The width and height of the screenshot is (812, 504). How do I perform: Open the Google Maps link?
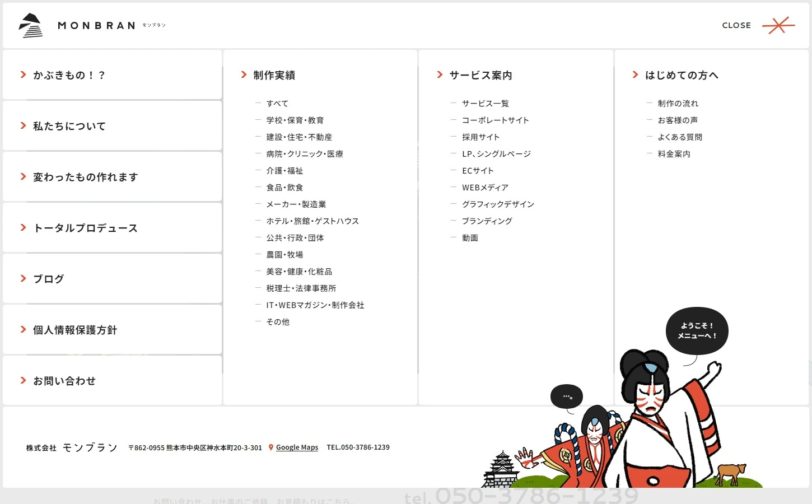click(x=297, y=447)
